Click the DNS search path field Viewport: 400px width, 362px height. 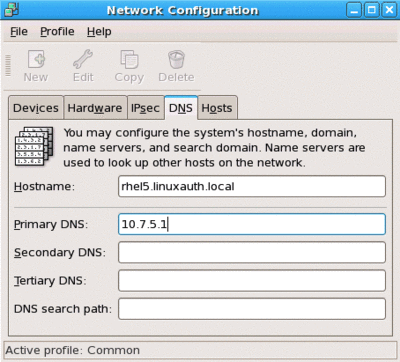252,309
